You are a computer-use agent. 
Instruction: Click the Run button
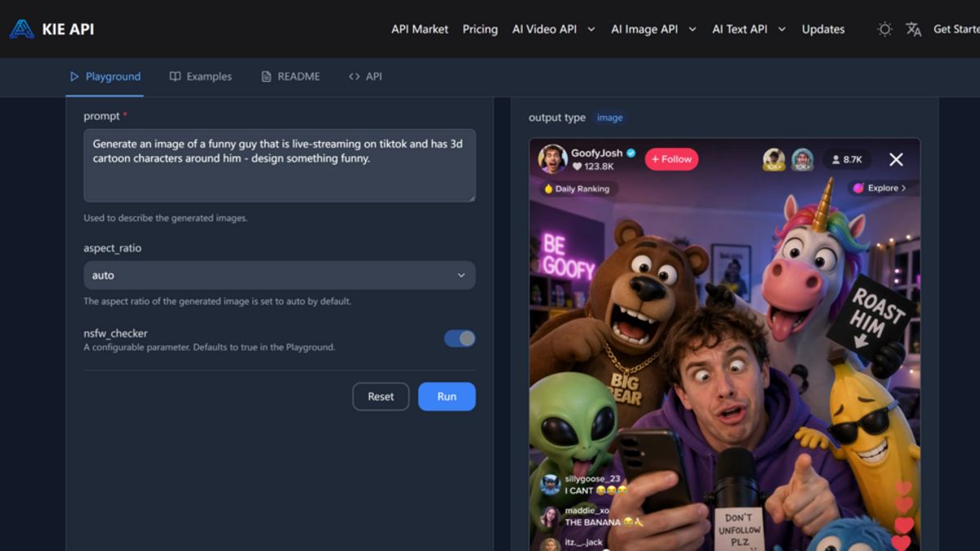tap(447, 397)
